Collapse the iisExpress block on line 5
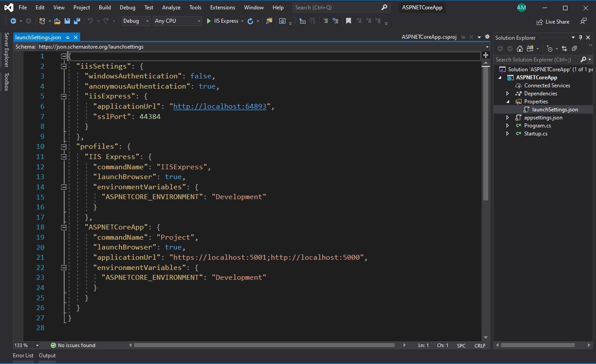Image resolution: width=596 pixels, height=364 pixels. tap(64, 96)
